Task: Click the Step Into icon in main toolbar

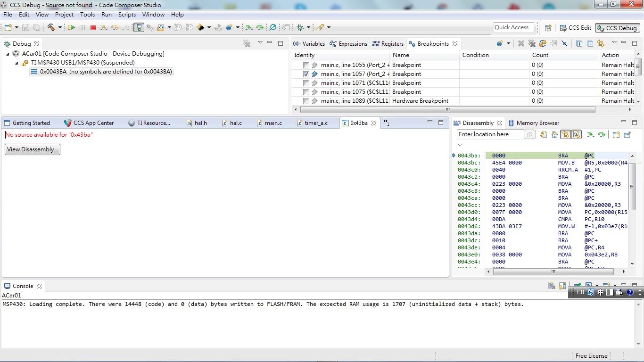Action: [x=104, y=28]
